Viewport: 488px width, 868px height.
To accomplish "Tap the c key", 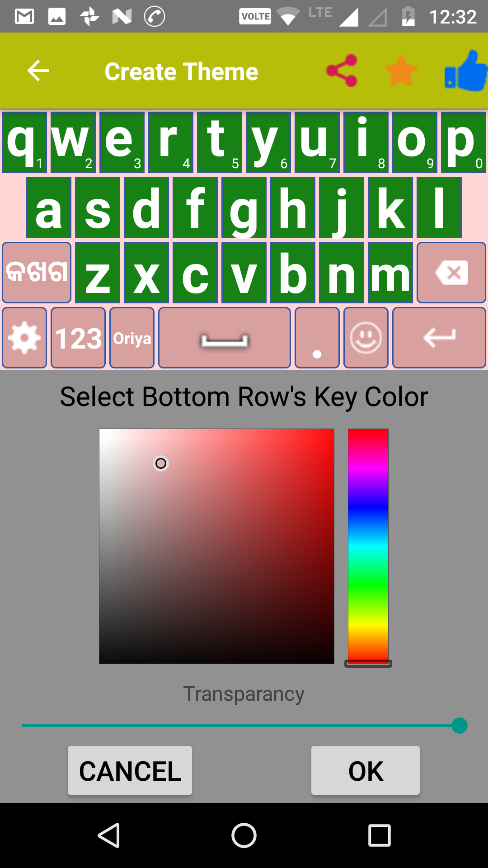I will click(195, 273).
